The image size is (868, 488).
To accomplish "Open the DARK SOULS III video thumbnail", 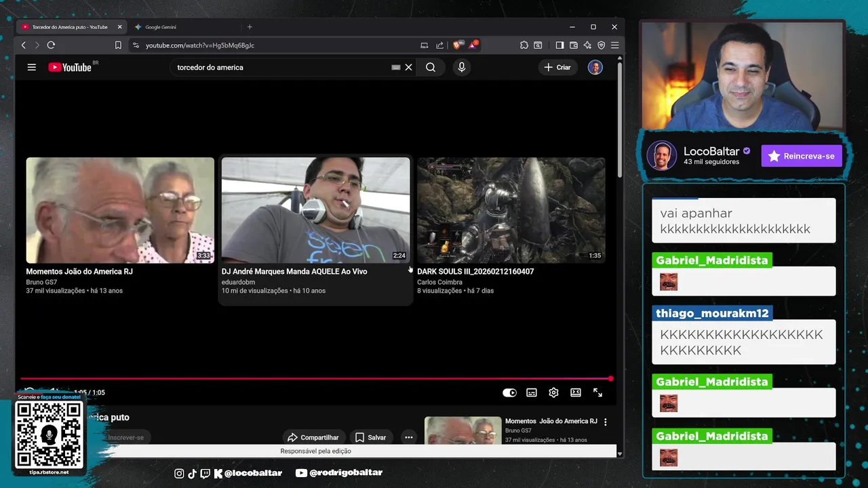I will coord(511,210).
